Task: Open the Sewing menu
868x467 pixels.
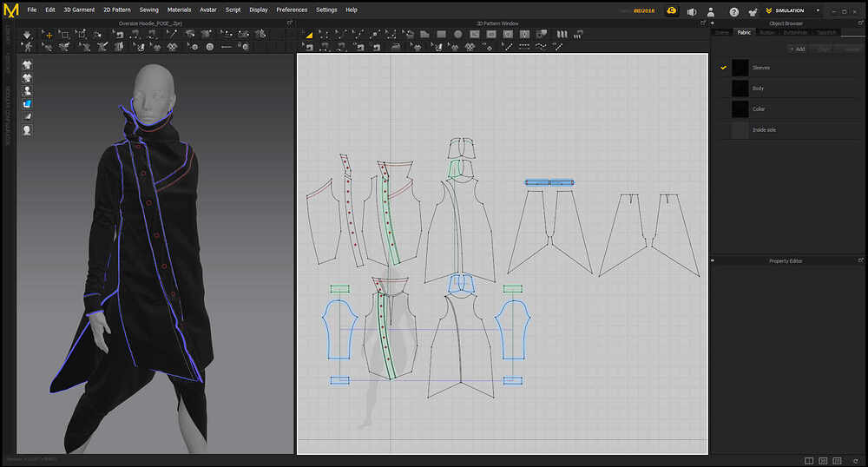Action: (x=149, y=10)
